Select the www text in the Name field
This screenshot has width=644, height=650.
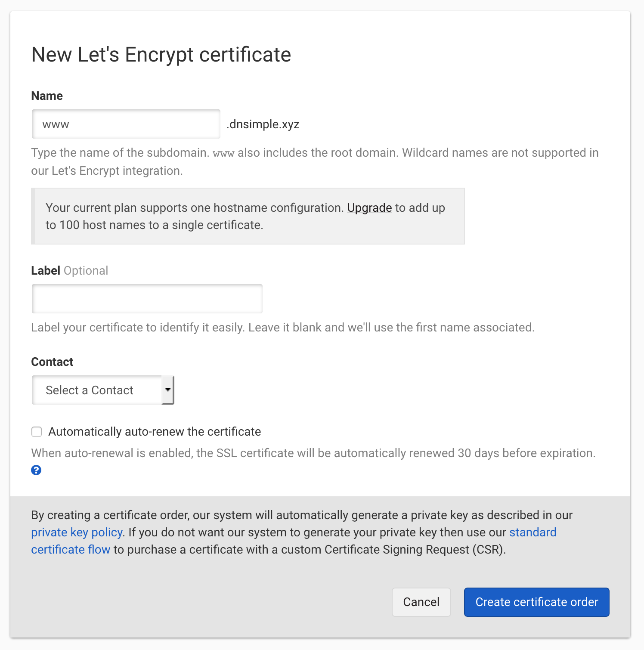55,124
